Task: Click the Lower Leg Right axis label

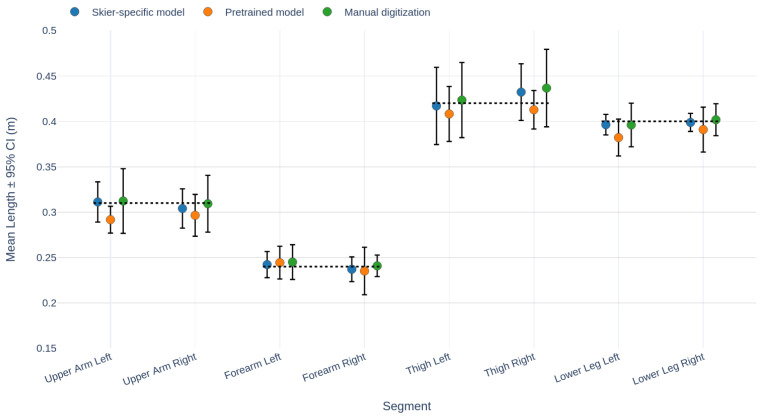Action: tap(669, 369)
